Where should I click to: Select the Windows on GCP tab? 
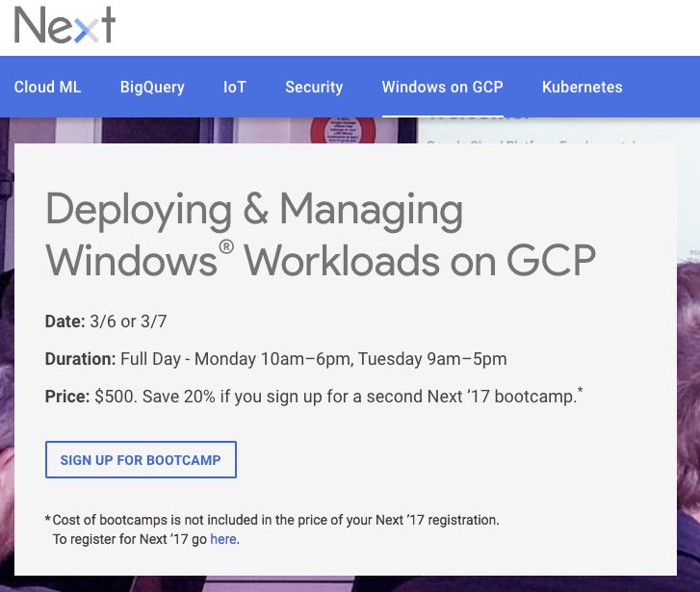[442, 87]
